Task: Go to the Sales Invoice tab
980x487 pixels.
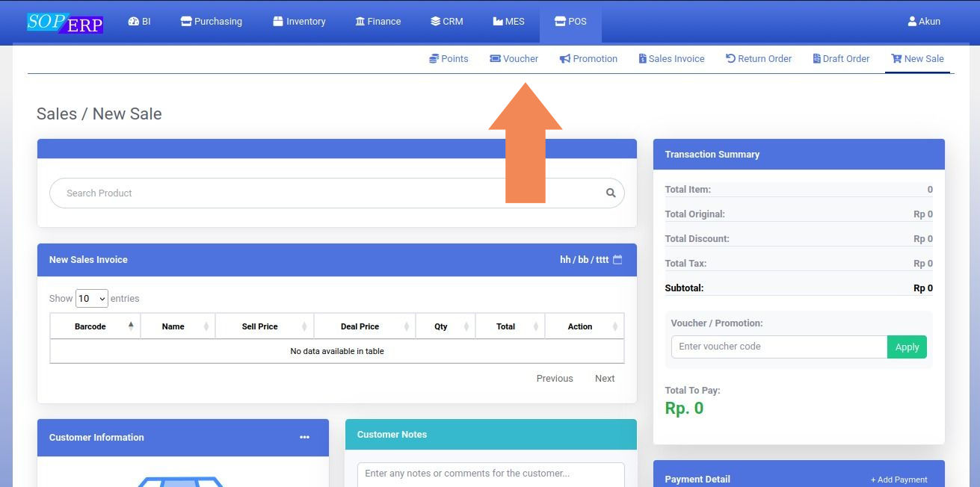Action: (x=672, y=58)
